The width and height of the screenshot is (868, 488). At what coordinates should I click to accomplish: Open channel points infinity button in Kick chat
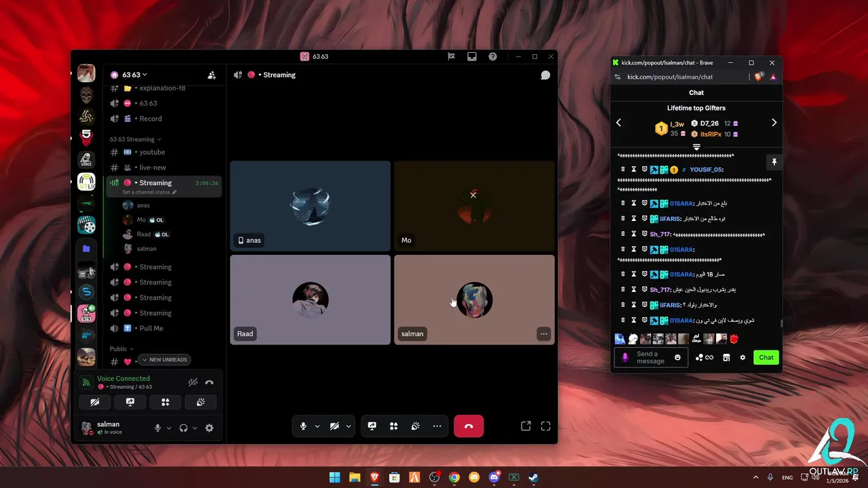[705, 357]
